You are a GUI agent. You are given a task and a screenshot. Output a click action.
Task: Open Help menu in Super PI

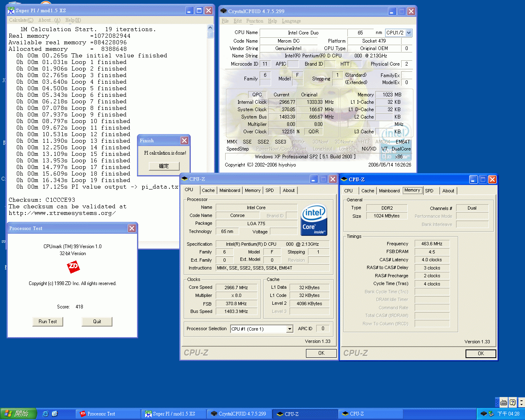pos(73,20)
